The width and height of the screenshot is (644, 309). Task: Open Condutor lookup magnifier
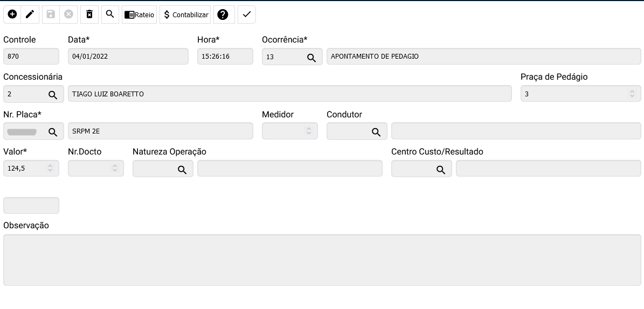376,131
